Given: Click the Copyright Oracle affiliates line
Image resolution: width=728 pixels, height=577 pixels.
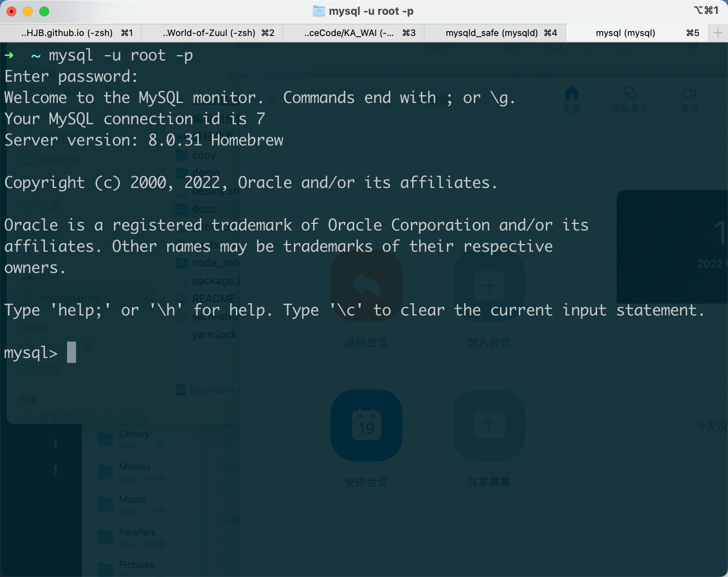Looking at the screenshot, I should tap(251, 183).
